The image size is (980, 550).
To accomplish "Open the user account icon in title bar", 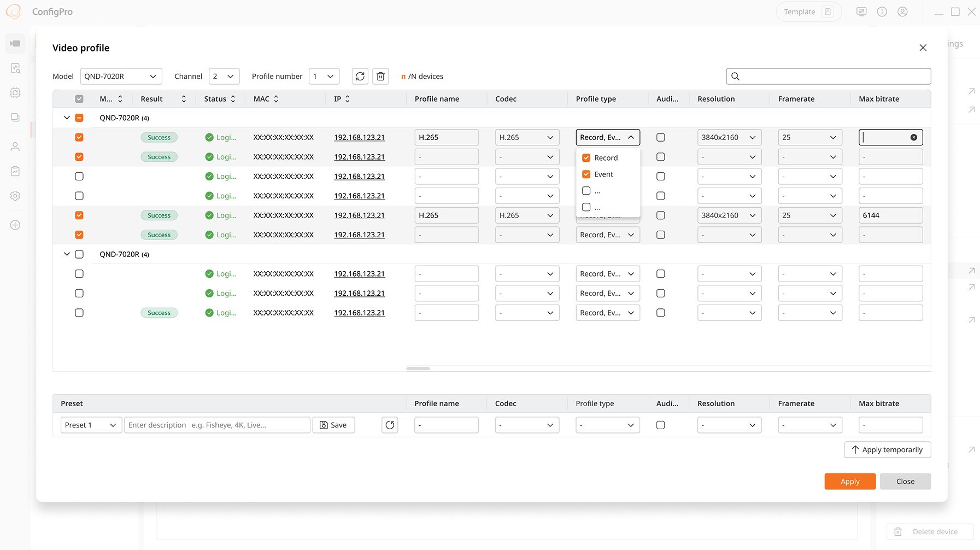I will (x=902, y=12).
